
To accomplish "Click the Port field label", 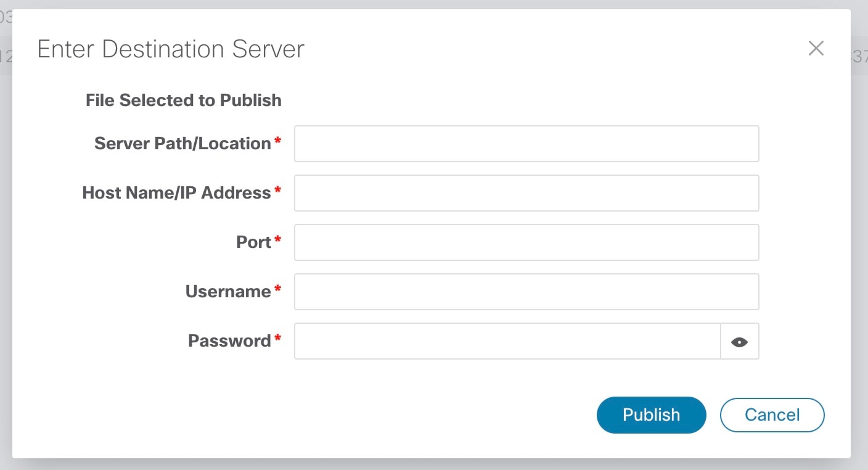I will pyautogui.click(x=253, y=242).
